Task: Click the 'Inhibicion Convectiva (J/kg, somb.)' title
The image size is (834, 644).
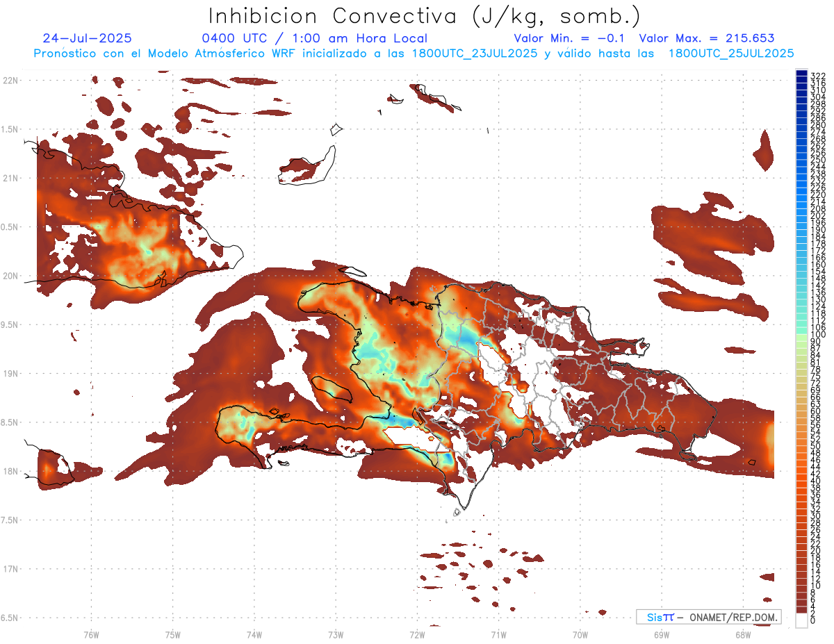Action: tap(425, 16)
